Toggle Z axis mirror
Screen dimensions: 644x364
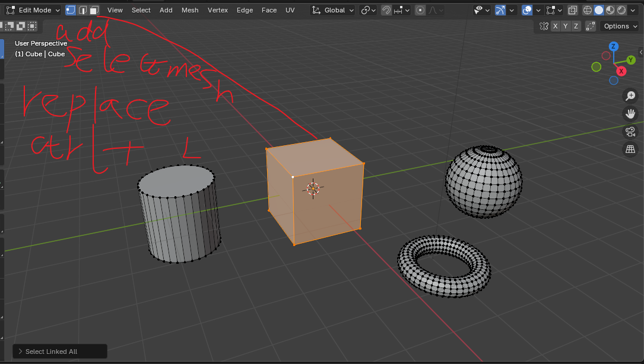576,26
